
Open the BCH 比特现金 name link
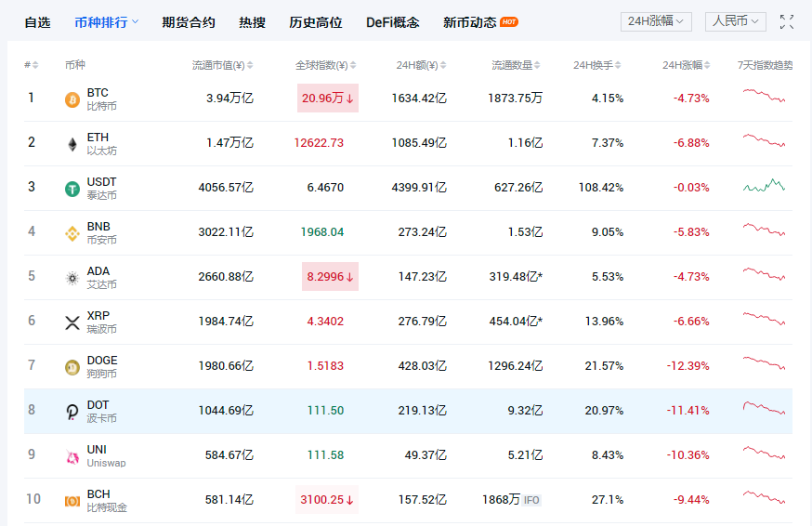107,500
